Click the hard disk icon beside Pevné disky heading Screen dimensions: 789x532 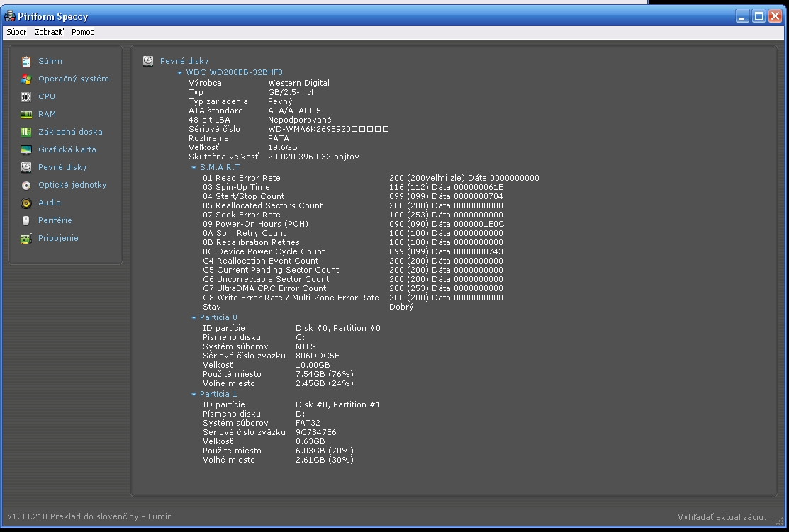[148, 61]
